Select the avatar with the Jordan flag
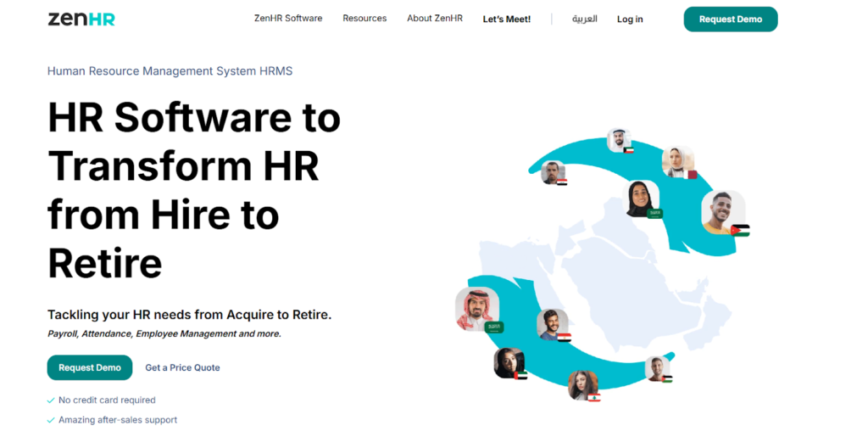Viewport: 868px width, 431px height. (x=723, y=212)
